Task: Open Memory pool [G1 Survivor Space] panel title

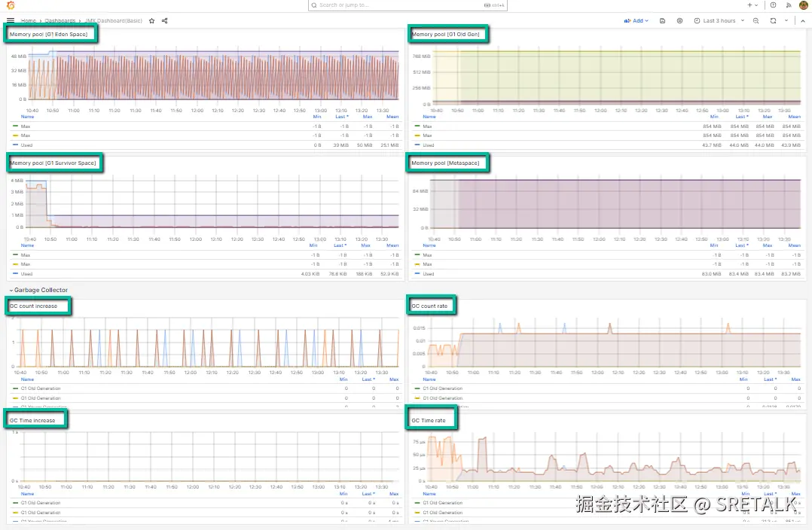Action: click(53, 163)
